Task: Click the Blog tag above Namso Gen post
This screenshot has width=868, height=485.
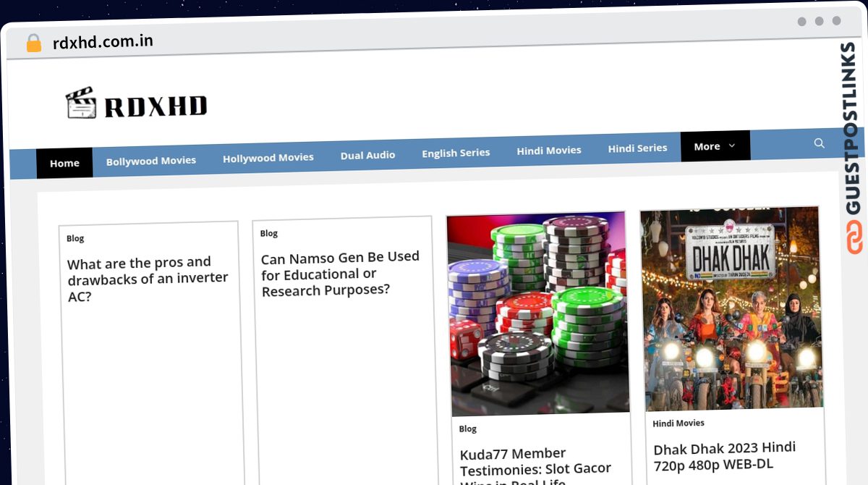Action: 269,233
